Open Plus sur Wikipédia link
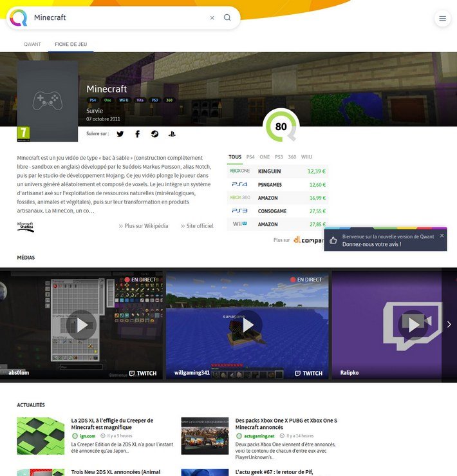Screen dimensions: 457x476 pyautogui.click(x=144, y=226)
